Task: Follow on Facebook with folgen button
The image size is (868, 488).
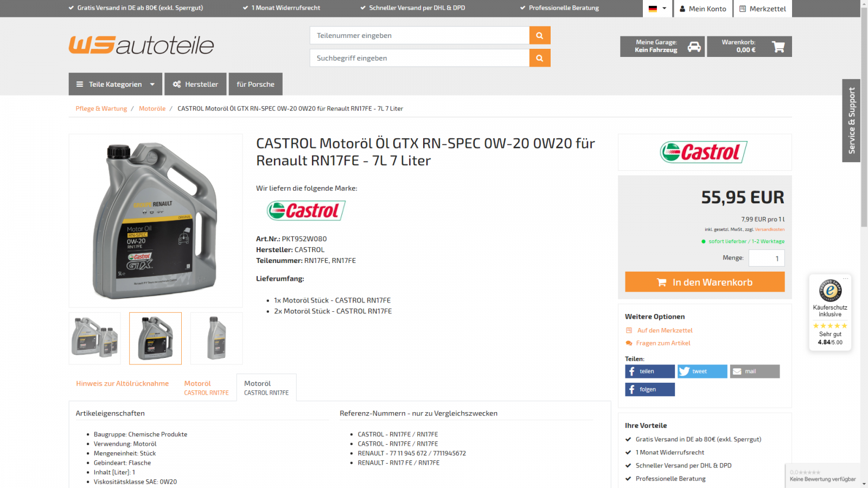Action: coord(650,389)
